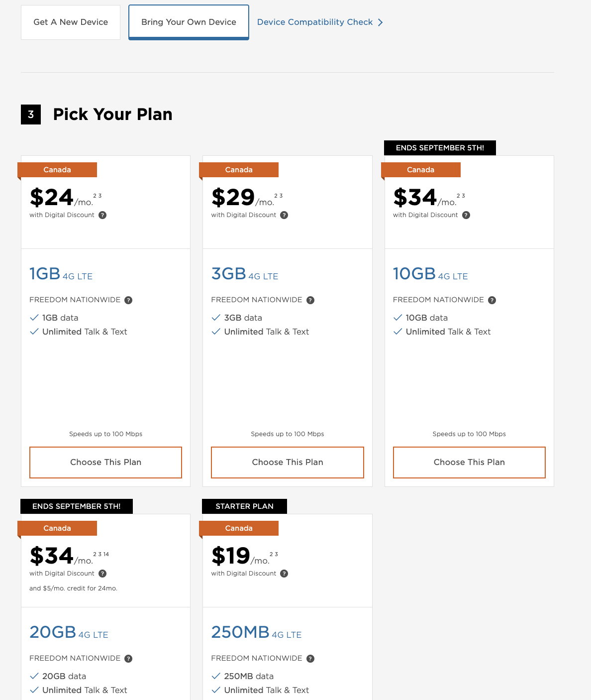The height and width of the screenshot is (700, 591).
Task: Choose the $24 1GB plan
Action: (105, 463)
